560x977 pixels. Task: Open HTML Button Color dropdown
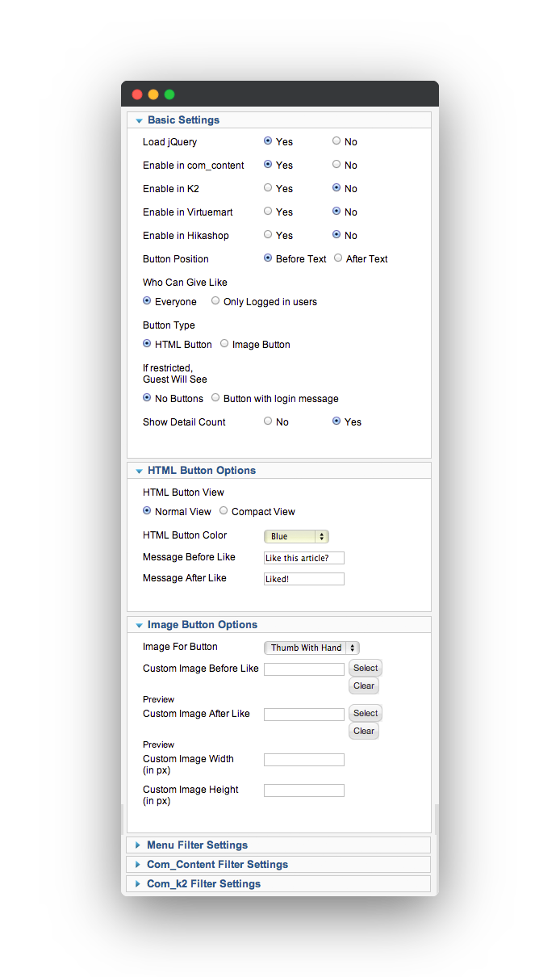[296, 536]
